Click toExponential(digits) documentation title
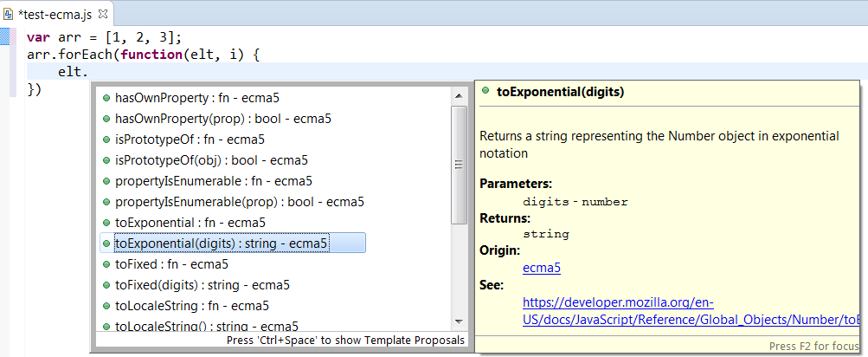The width and height of the screenshot is (868, 357). tap(560, 92)
